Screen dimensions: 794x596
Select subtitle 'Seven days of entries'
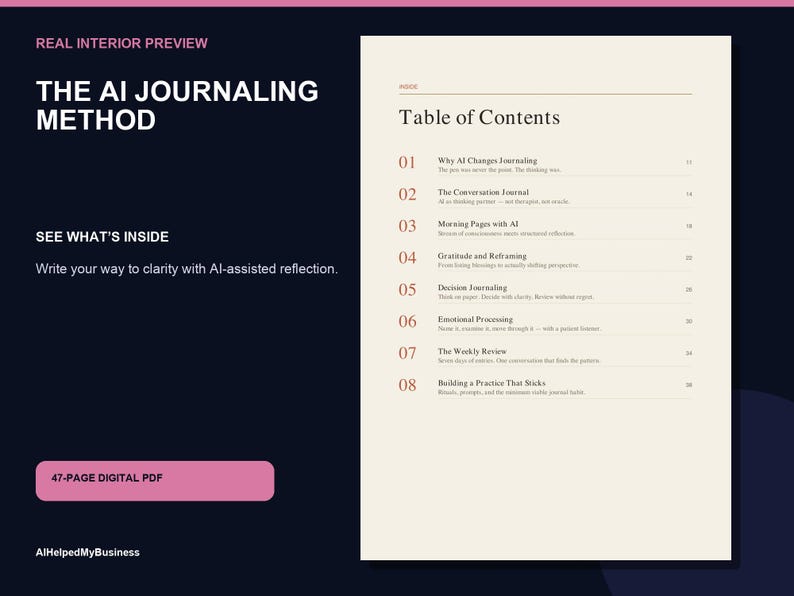click(519, 361)
